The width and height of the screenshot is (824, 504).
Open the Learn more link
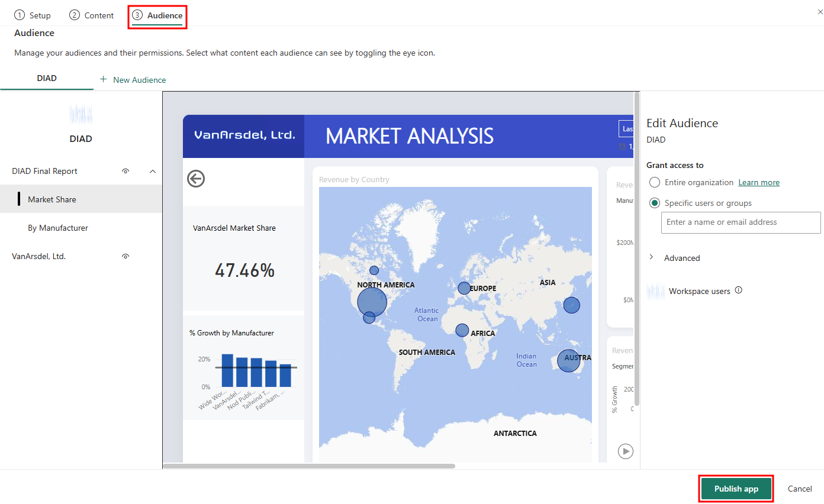(x=759, y=182)
